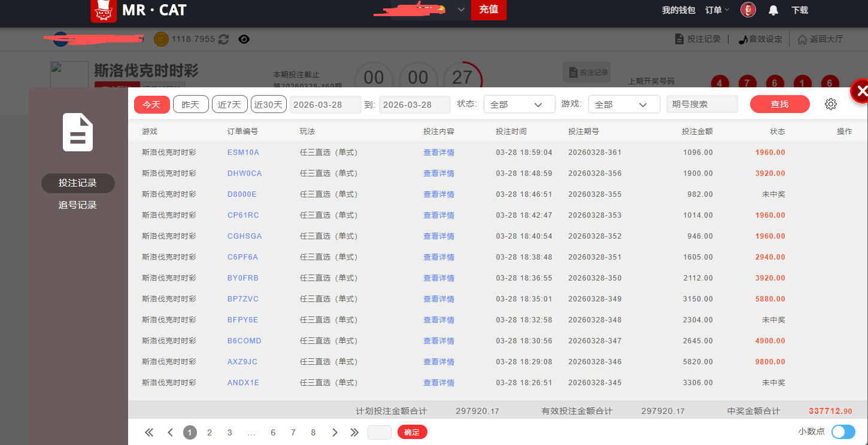Go to the last page arrow
The image size is (868, 445).
(354, 432)
